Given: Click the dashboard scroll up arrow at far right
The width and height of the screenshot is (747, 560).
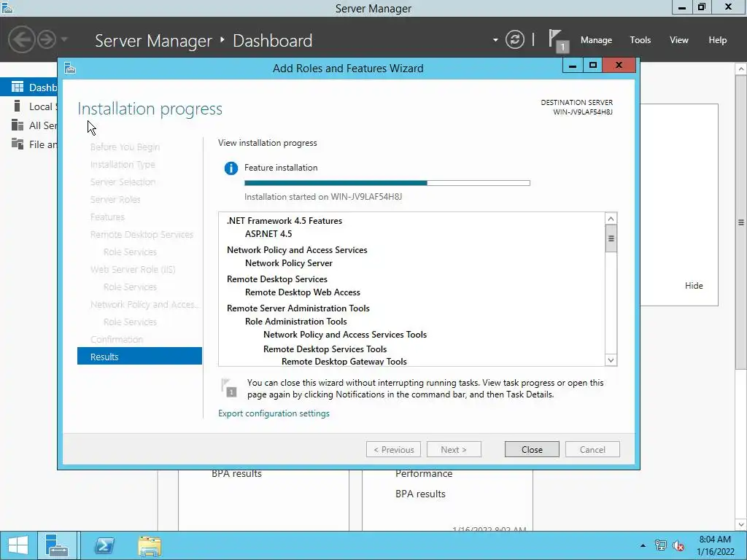Looking at the screenshot, I should click(741, 69).
